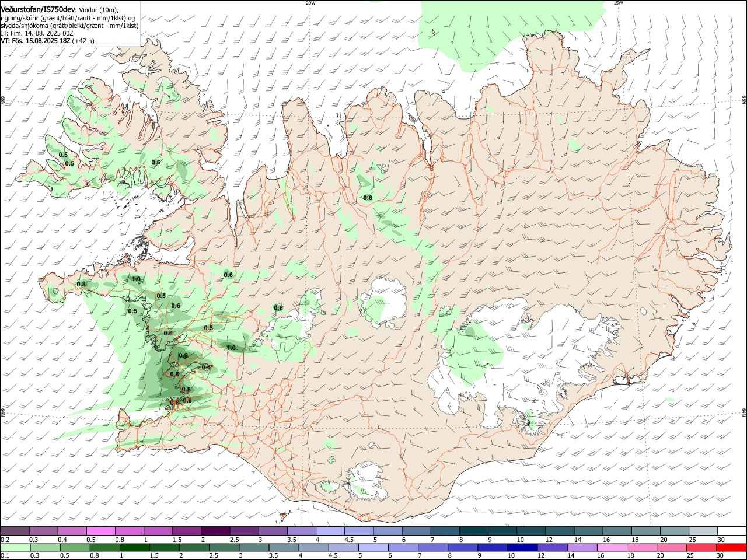Image resolution: width=747 pixels, height=560 pixels.
Task: Click the 0.1 tick label on rain scale
Action: [x=5, y=556]
